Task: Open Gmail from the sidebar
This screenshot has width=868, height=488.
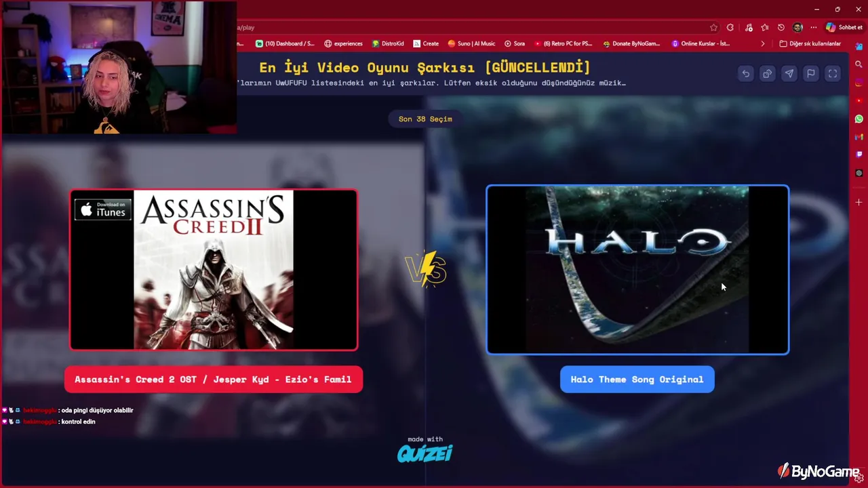Action: pyautogui.click(x=859, y=137)
